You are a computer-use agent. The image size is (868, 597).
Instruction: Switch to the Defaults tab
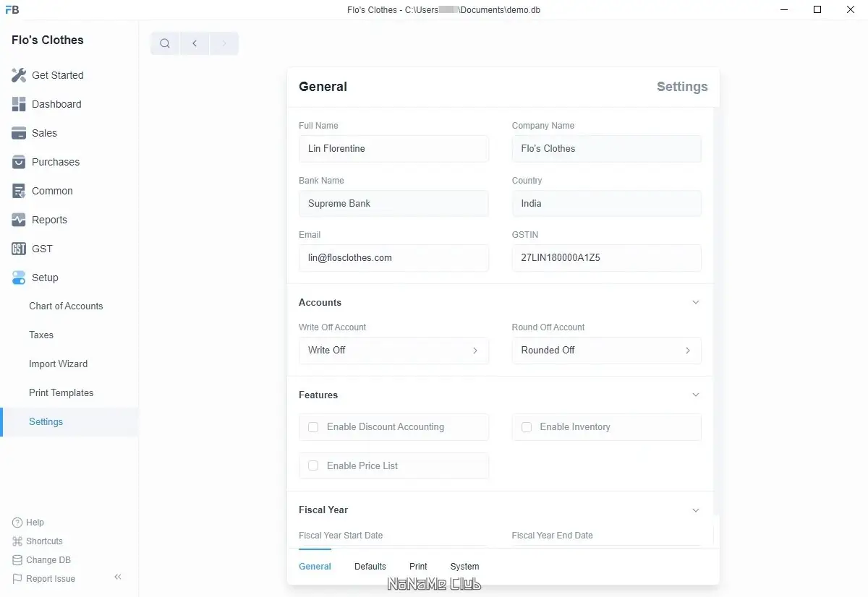point(370,567)
